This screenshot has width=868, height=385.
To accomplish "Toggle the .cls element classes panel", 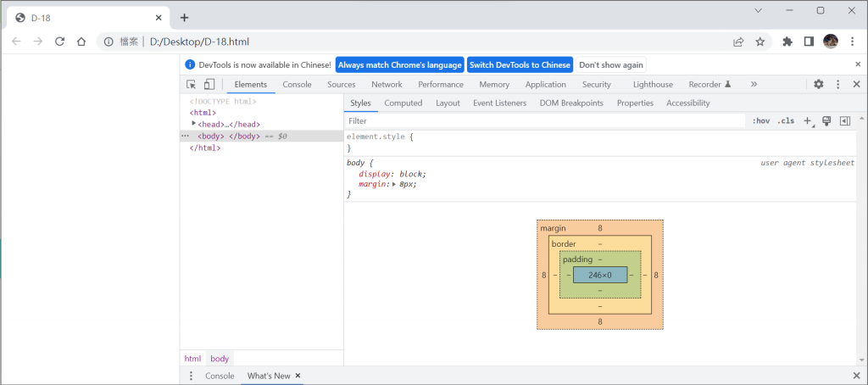I will [x=786, y=121].
